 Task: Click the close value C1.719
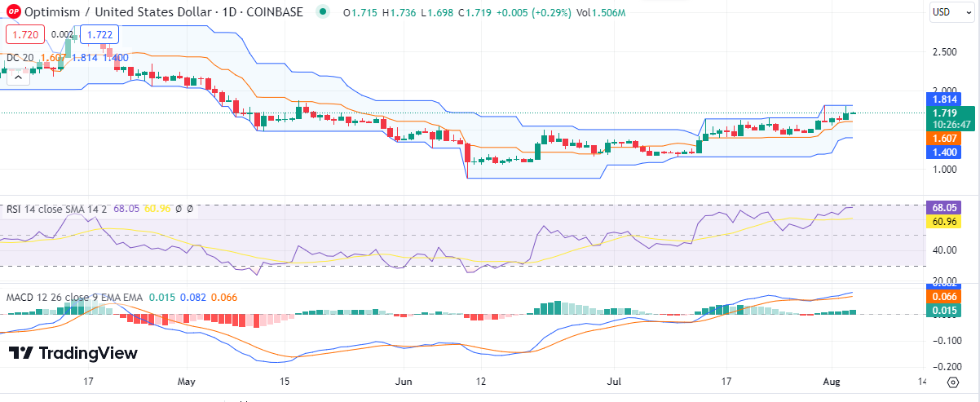coord(474,13)
